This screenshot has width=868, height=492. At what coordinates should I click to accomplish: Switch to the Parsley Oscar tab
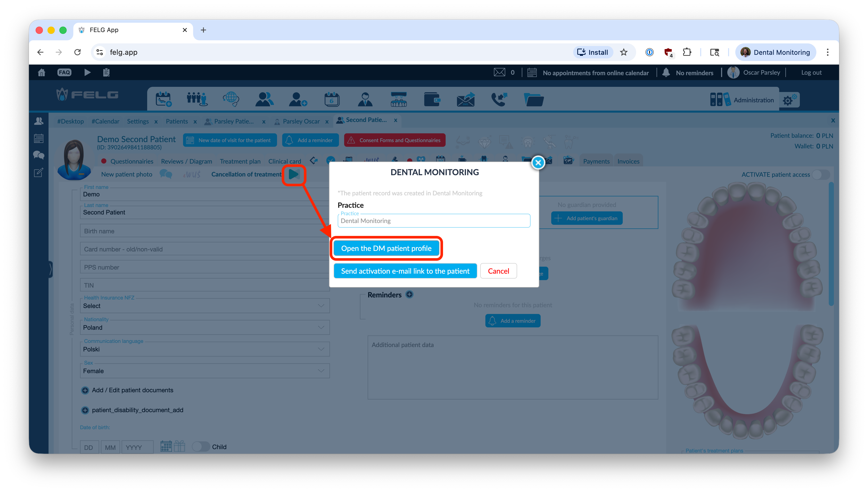coord(301,121)
